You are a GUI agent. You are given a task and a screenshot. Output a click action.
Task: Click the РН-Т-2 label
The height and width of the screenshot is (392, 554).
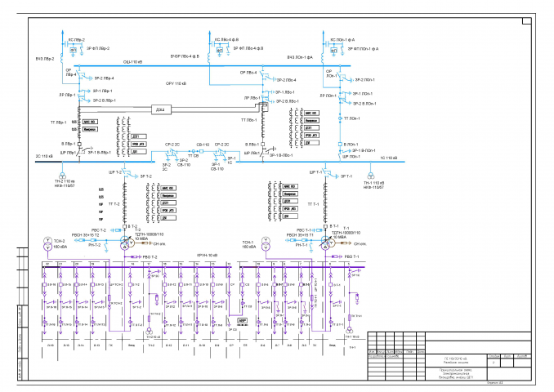click(94, 245)
